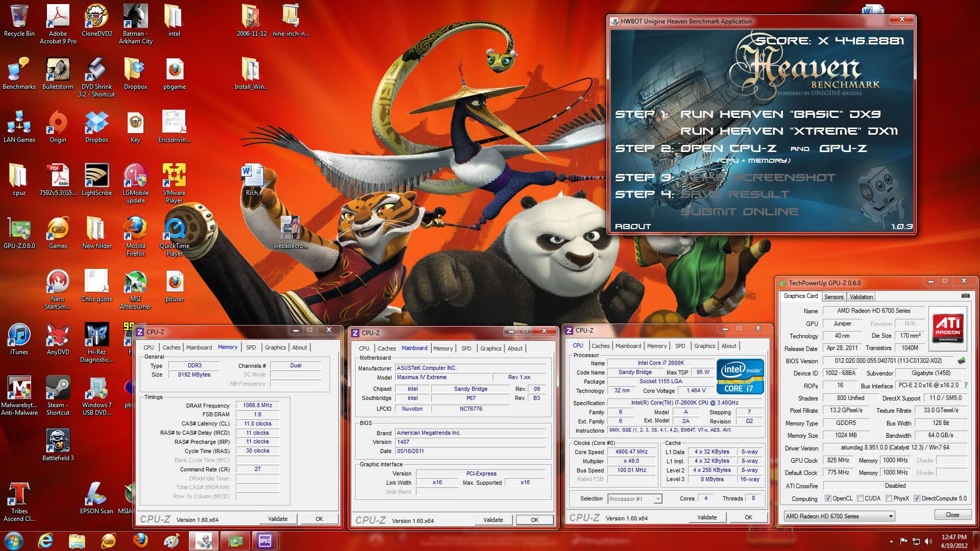Launch Batman Arkham City shortcut

pyautogui.click(x=136, y=23)
